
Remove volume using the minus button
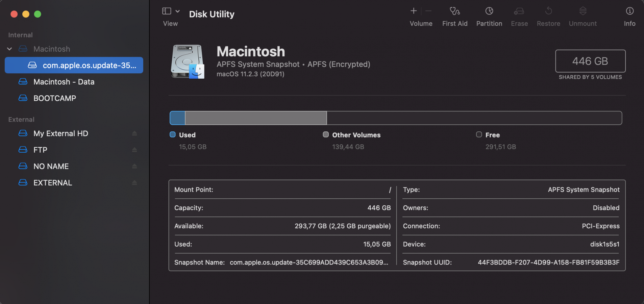(x=428, y=11)
